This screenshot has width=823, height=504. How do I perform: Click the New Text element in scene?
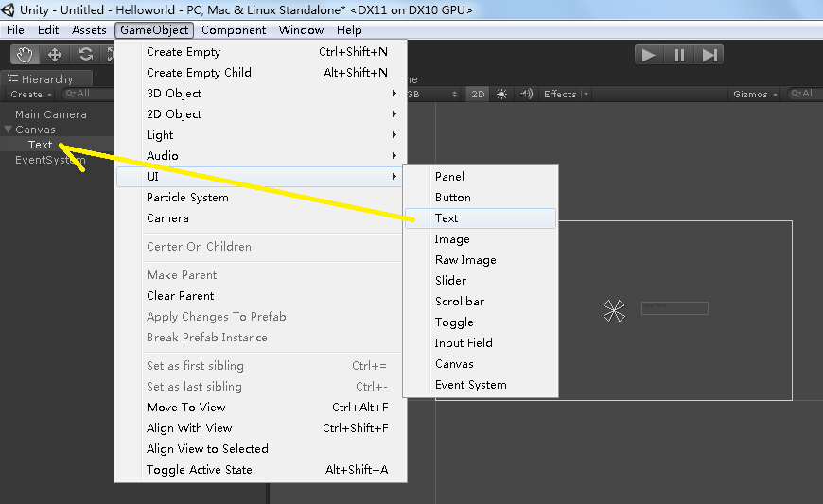(674, 308)
